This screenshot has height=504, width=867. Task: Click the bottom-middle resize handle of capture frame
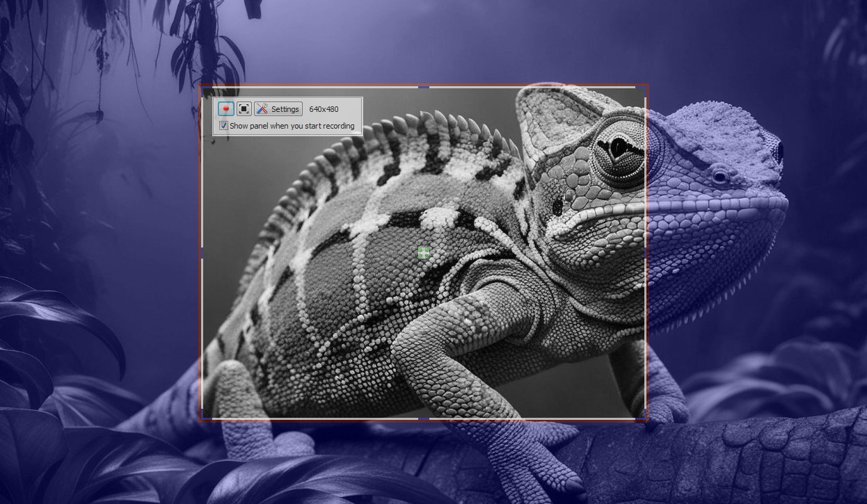pyautogui.click(x=424, y=418)
